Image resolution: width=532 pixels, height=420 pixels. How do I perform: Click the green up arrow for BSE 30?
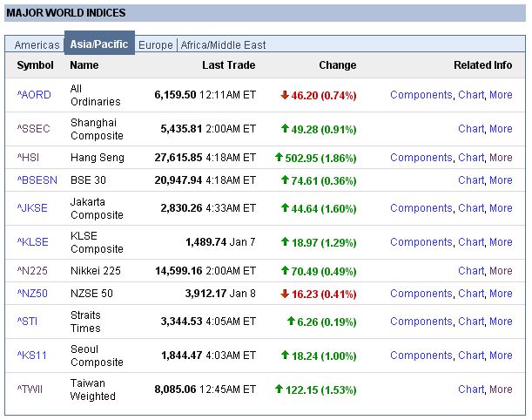point(285,180)
